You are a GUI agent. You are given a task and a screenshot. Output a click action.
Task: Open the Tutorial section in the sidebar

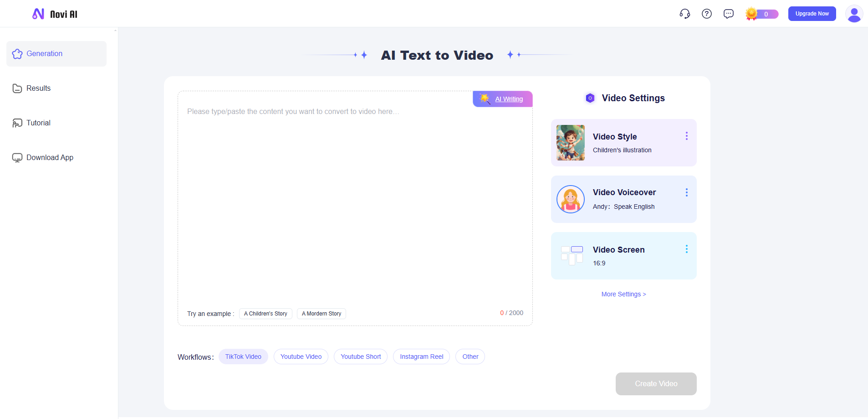click(x=38, y=123)
